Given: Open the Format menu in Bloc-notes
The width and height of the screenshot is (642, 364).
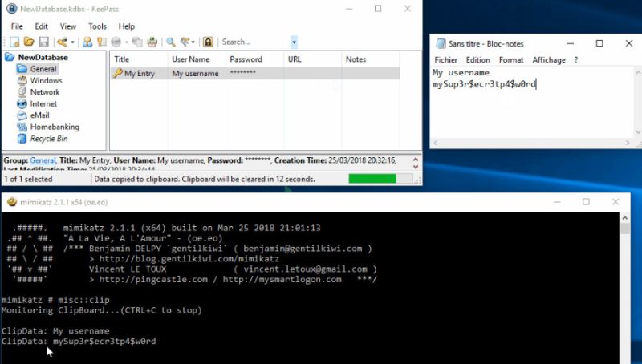Looking at the screenshot, I should 511,60.
